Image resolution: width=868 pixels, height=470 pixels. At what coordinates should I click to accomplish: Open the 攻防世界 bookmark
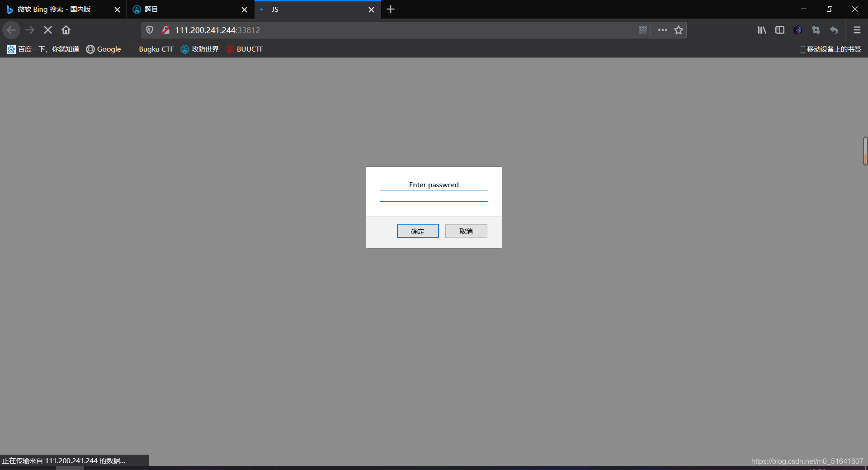199,49
